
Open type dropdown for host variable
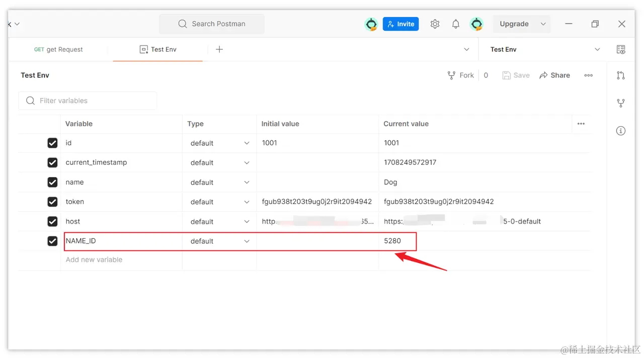coord(219,222)
